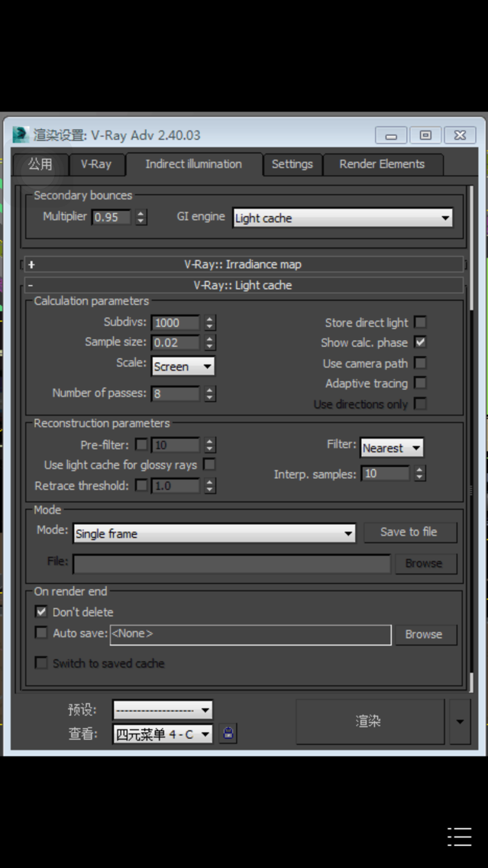Image resolution: width=488 pixels, height=868 pixels.
Task: Click Browse next to Auto save field
Action: (x=425, y=634)
